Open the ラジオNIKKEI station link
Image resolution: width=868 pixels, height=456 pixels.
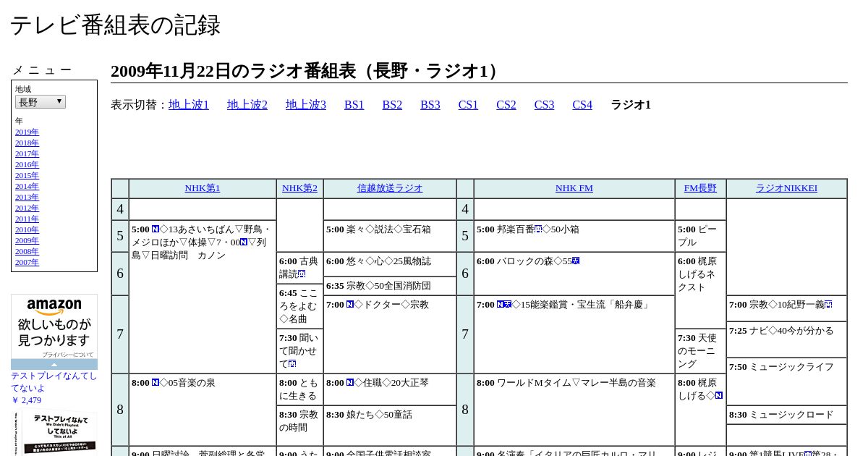click(x=786, y=188)
